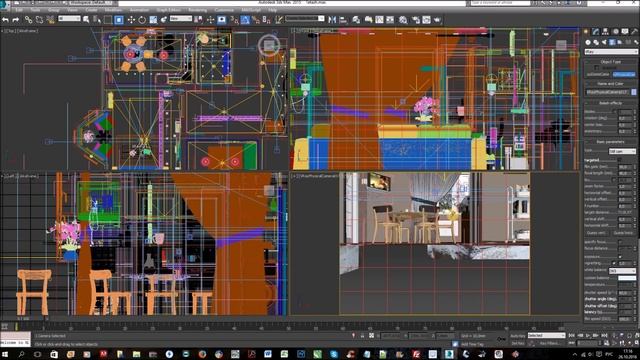Open the Material Editor
Image resolution: width=640 pixels, height=360 pixels.
403,19
